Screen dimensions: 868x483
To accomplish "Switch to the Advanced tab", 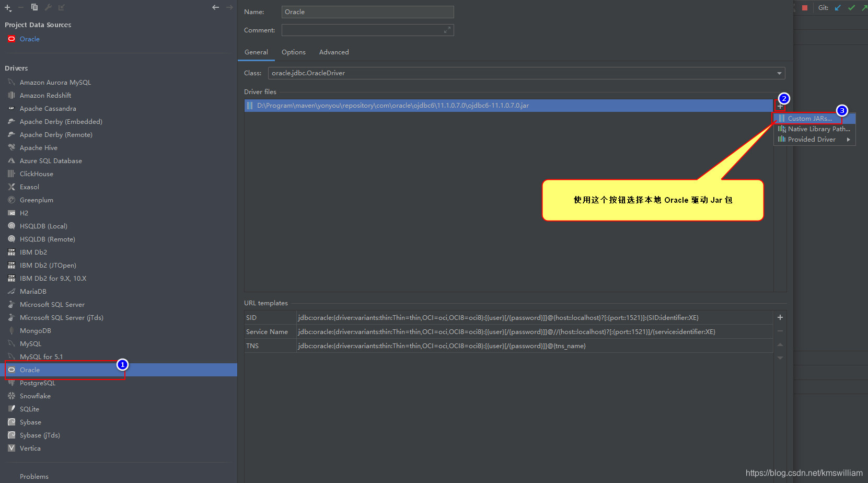I will (334, 52).
